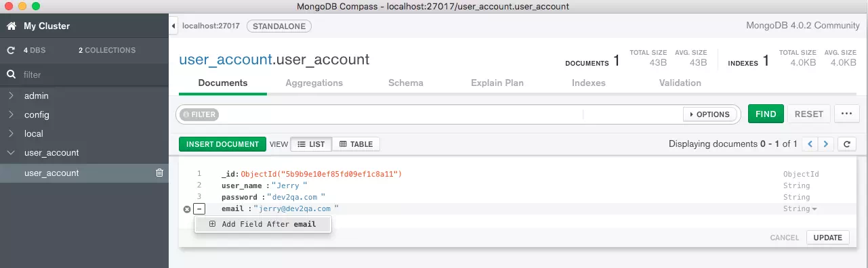
Task: Switch to LIST view
Action: [311, 144]
